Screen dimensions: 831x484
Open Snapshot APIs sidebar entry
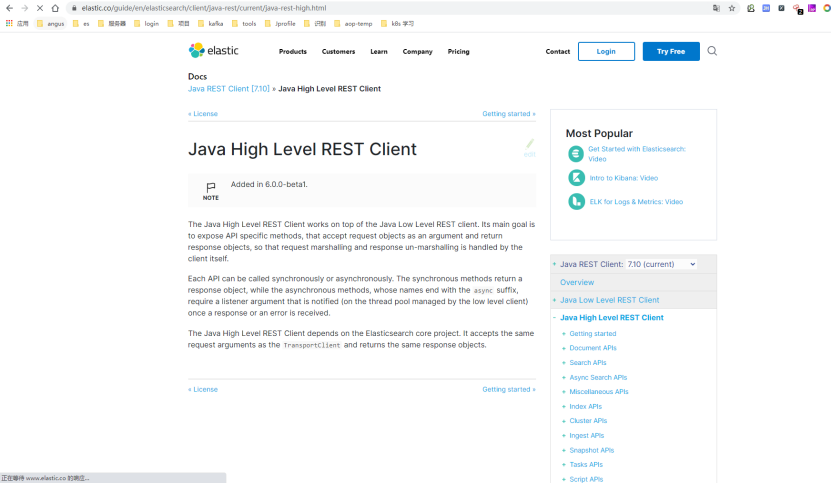591,450
